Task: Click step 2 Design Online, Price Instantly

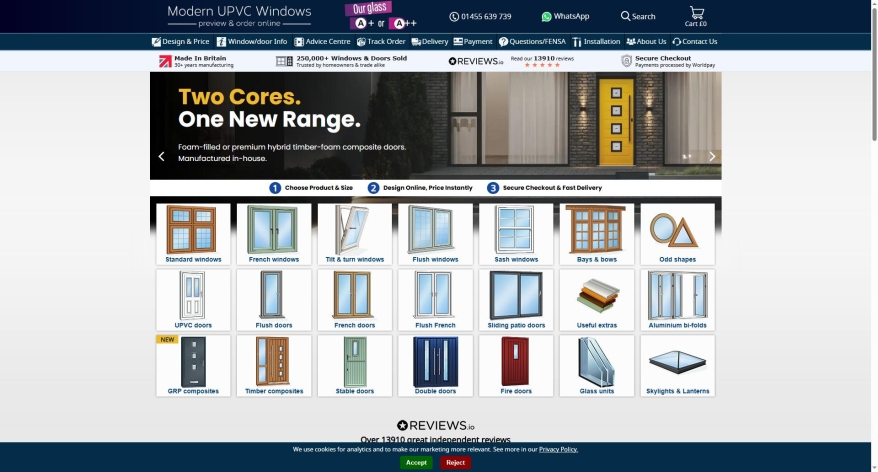Action: pyautogui.click(x=420, y=188)
